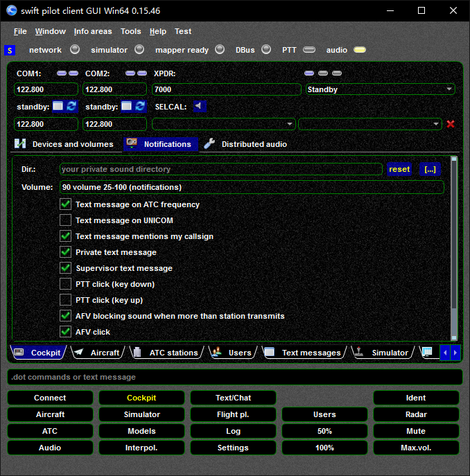
Task: Click the dot commands text message field
Action: [x=234, y=377]
